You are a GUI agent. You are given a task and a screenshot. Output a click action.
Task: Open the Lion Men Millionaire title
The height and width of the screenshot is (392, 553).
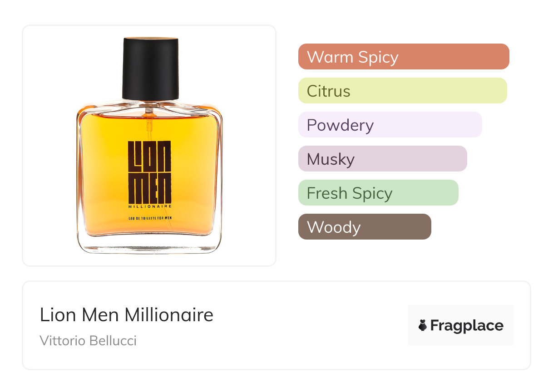coord(127,315)
